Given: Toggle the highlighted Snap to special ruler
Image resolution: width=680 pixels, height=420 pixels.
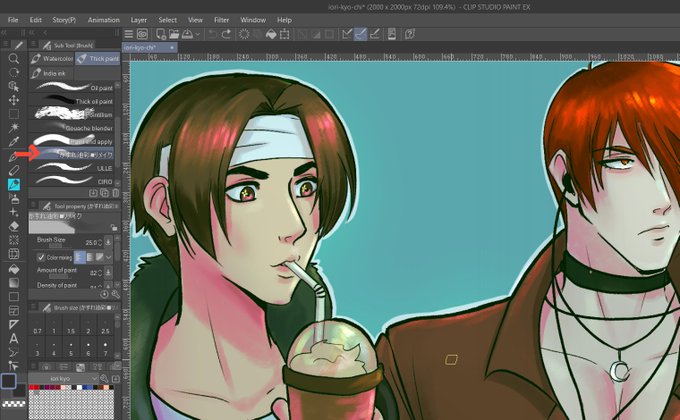Looking at the screenshot, I should (360, 34).
